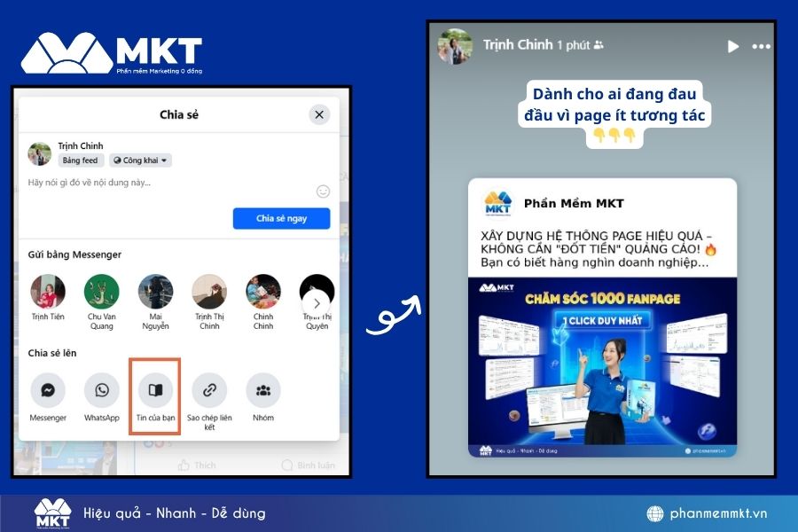Screen dimensions: 798x532
Task: Choose Trịnh Thị Chinh contact avatar
Action: [x=209, y=292]
